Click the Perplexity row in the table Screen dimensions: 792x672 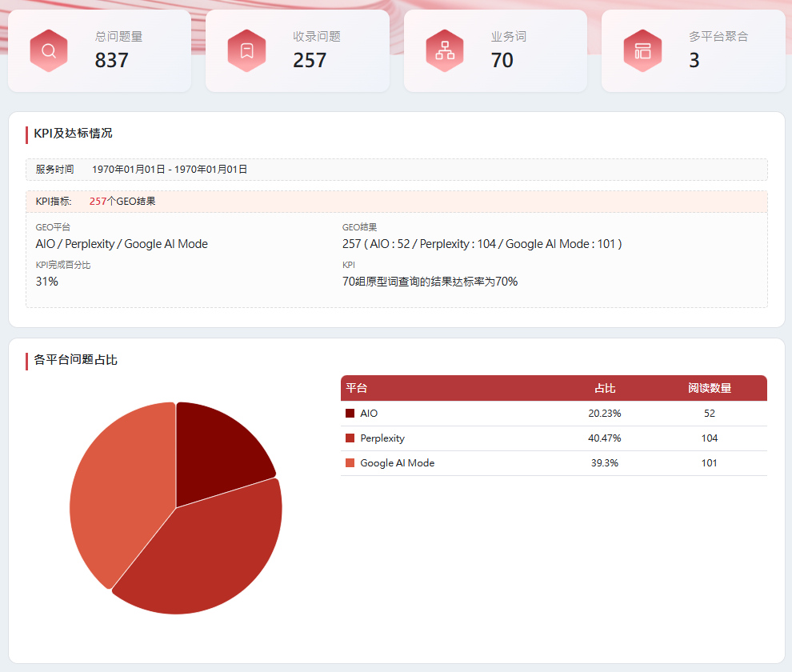click(553, 438)
